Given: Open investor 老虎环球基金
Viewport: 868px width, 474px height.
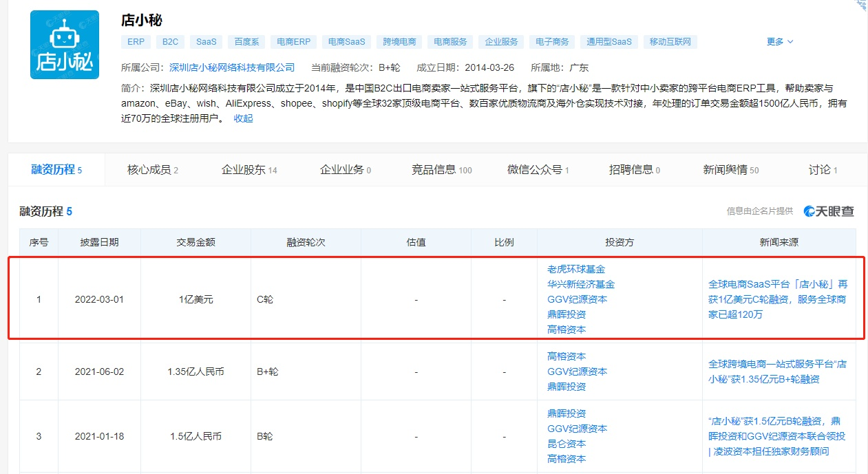Looking at the screenshot, I should pos(576,269).
